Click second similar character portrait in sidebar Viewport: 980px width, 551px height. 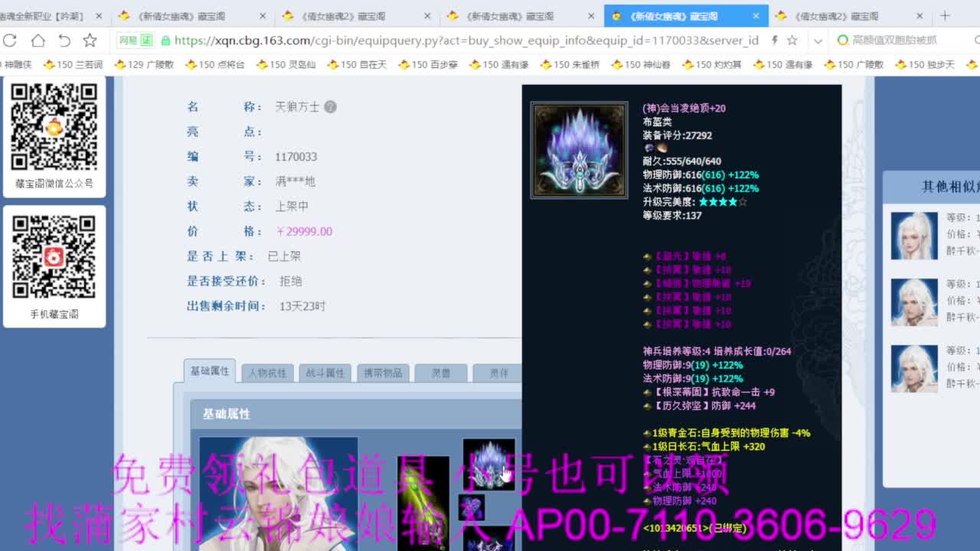click(x=914, y=302)
